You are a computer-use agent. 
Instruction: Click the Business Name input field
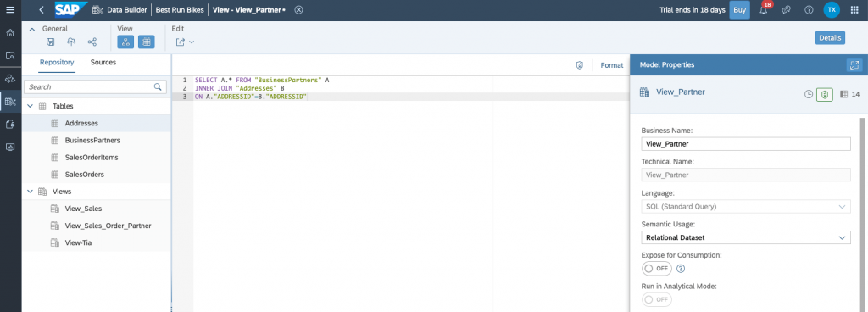point(745,144)
